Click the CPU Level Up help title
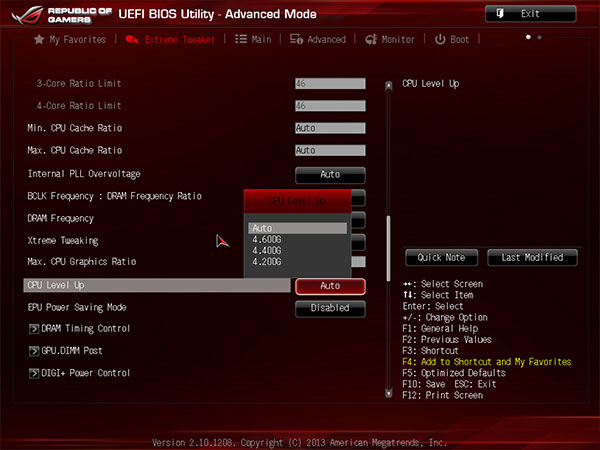The image size is (600, 450). click(431, 84)
